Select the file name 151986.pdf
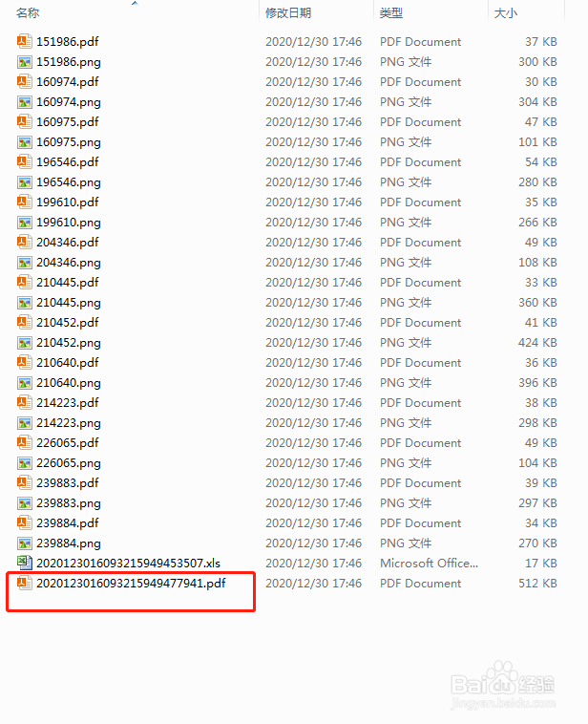 (x=68, y=42)
